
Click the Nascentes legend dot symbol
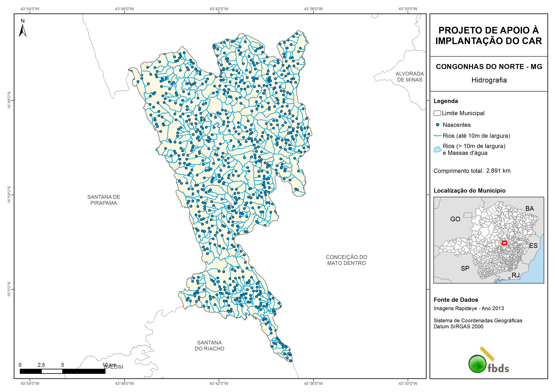[437, 125]
